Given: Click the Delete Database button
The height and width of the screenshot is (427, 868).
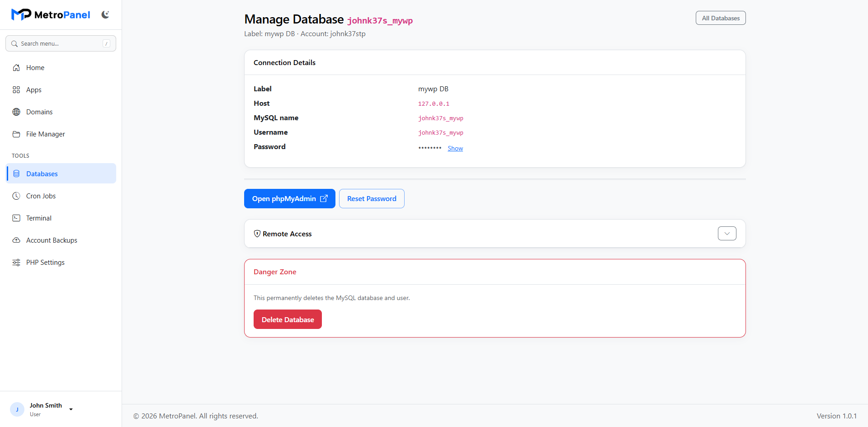Looking at the screenshot, I should click(x=288, y=319).
